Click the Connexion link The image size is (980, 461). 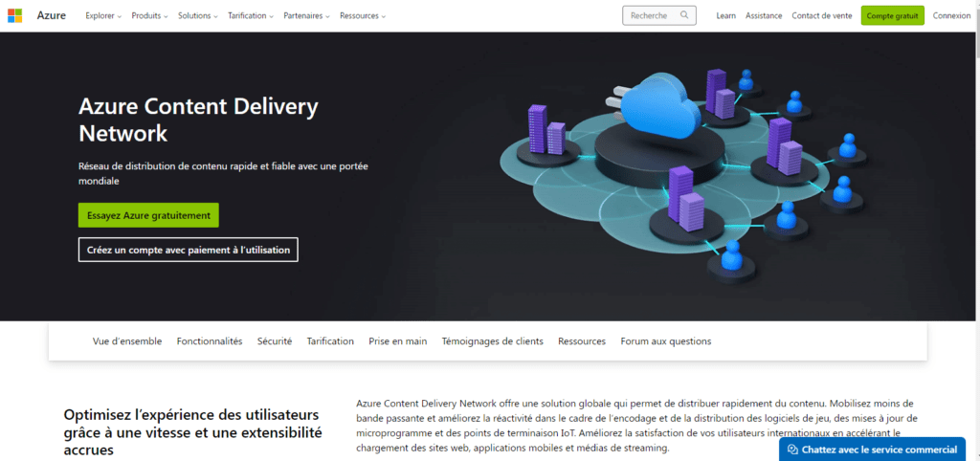coord(951,15)
